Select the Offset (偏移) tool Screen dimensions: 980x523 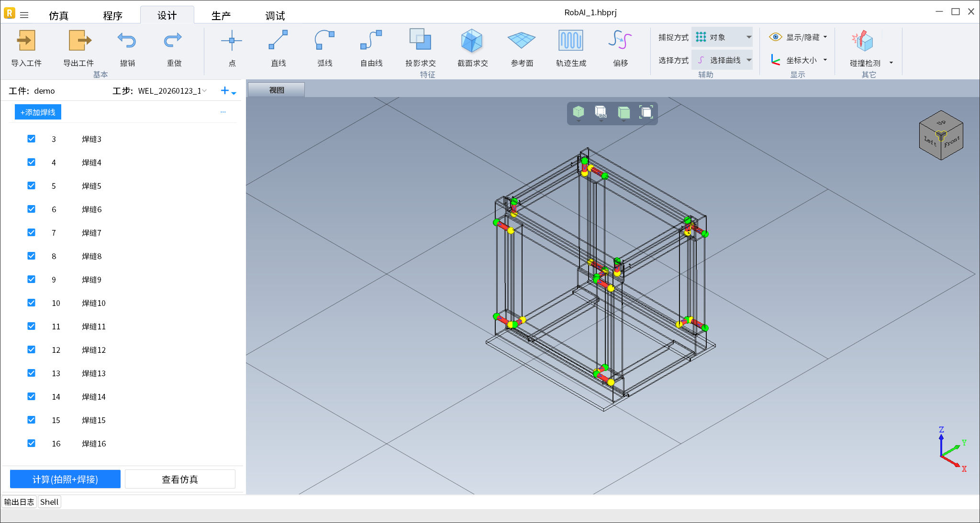pyautogui.click(x=620, y=41)
